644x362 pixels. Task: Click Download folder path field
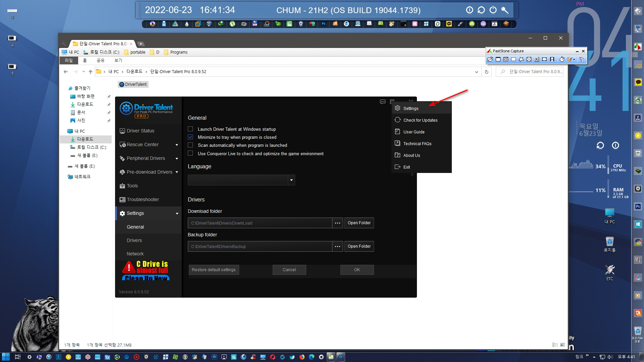[x=260, y=223]
